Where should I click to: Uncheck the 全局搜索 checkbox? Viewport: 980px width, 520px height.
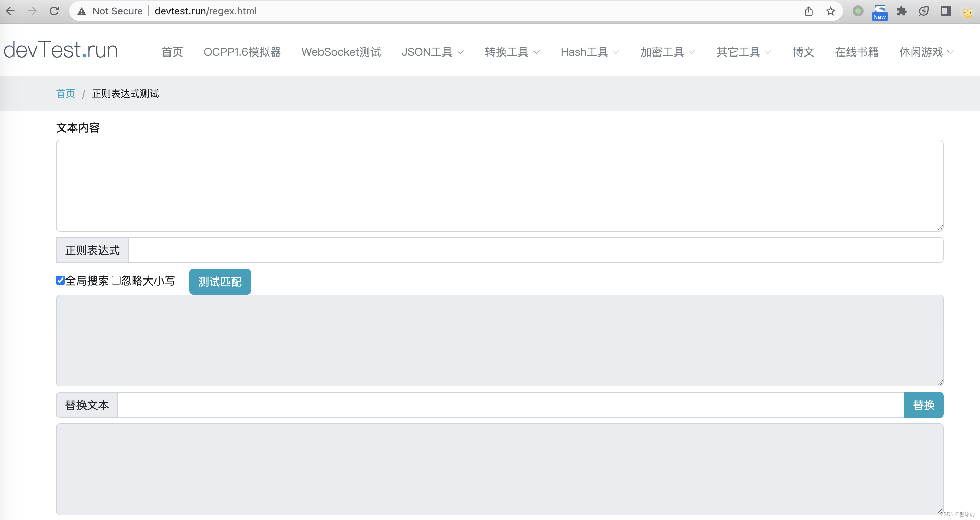(61, 280)
